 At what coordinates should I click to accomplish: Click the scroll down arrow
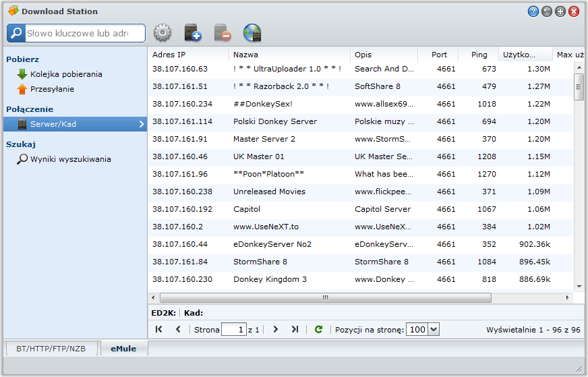coord(579,287)
